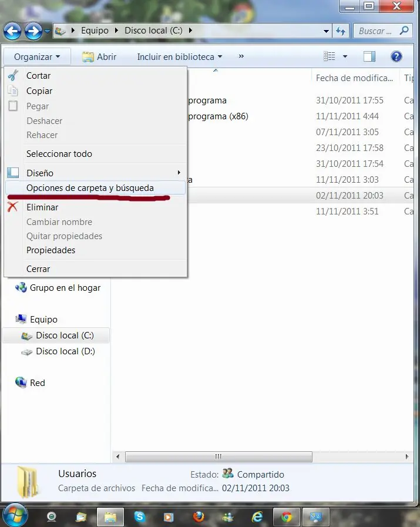Open the Incluir en biblioteca dropdown
Image resolution: width=420 pixels, height=527 pixels.
click(179, 57)
